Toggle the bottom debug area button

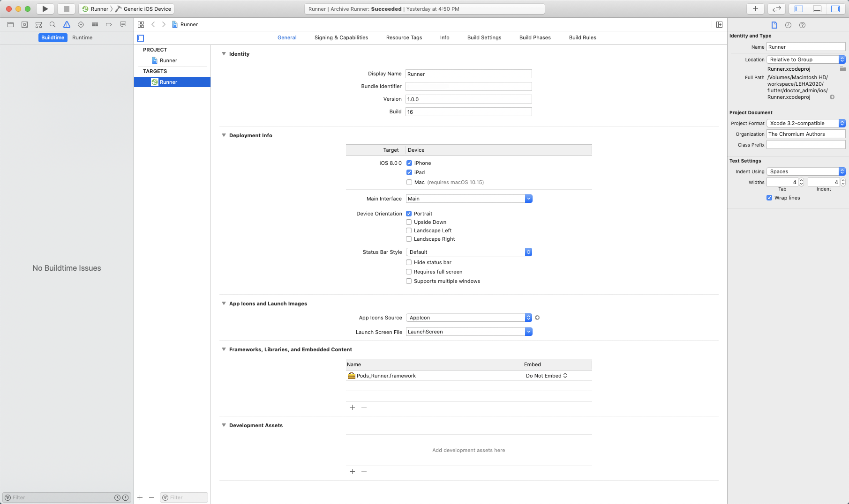[817, 9]
